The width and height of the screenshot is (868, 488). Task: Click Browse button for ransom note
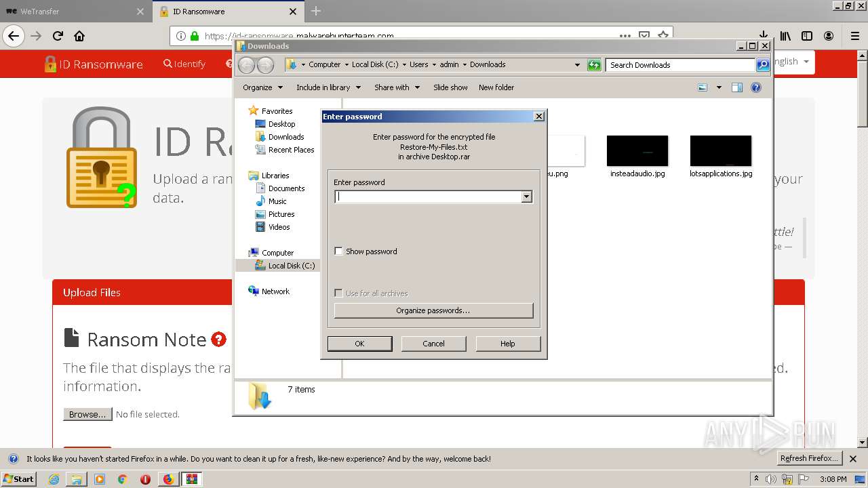click(x=87, y=414)
